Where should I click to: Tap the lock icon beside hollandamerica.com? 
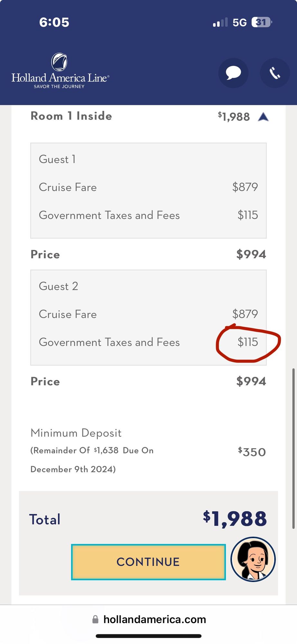[x=95, y=619]
